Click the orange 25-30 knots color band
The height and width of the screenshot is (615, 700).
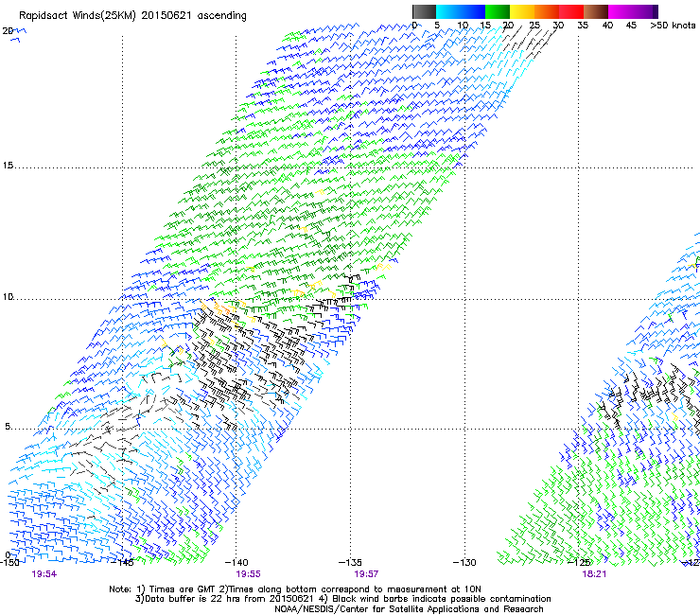pos(547,11)
